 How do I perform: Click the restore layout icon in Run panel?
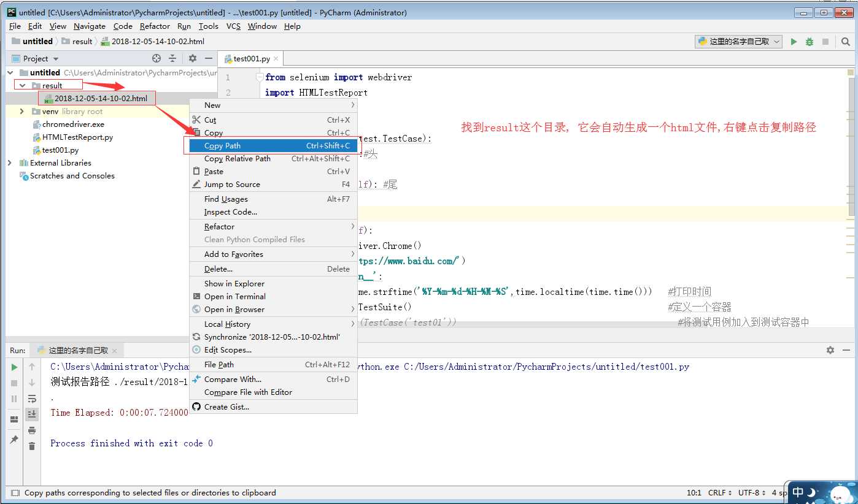click(14, 419)
